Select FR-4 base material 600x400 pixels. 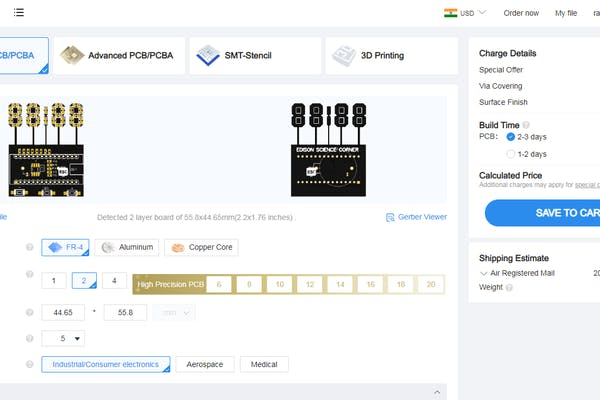[x=65, y=247]
